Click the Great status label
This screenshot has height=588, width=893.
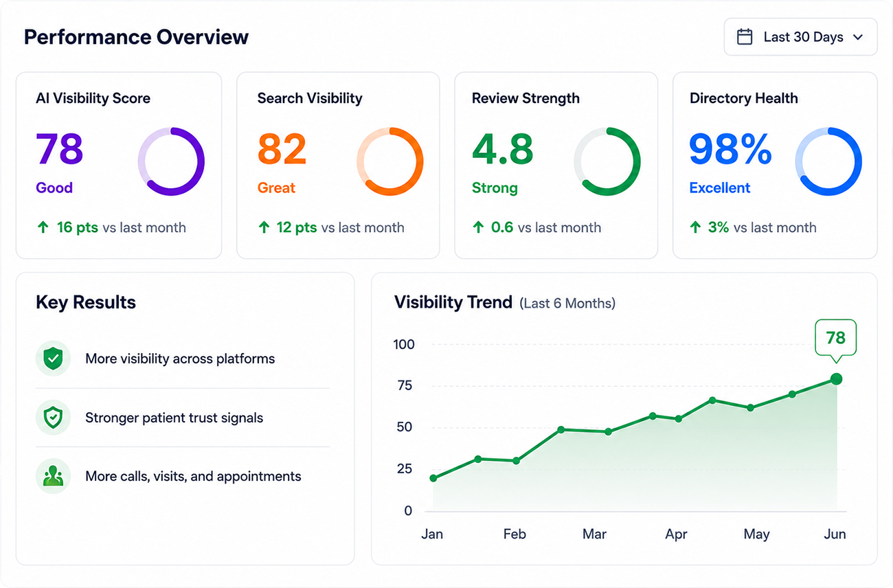coord(276,188)
